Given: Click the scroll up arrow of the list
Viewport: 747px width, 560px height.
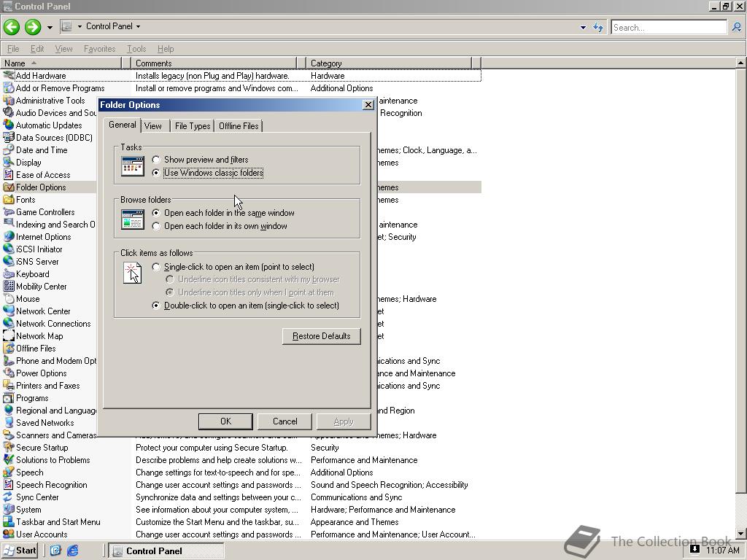Looking at the screenshot, I should click(741, 63).
